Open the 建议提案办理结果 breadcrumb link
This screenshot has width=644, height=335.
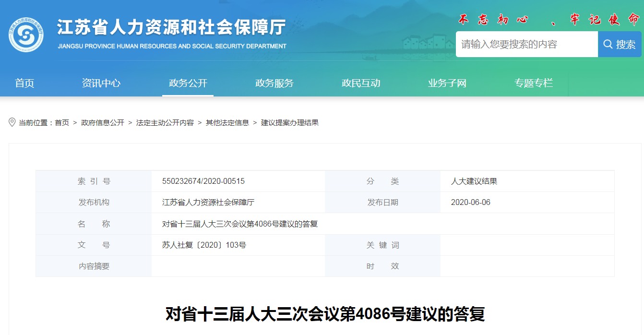[290, 123]
